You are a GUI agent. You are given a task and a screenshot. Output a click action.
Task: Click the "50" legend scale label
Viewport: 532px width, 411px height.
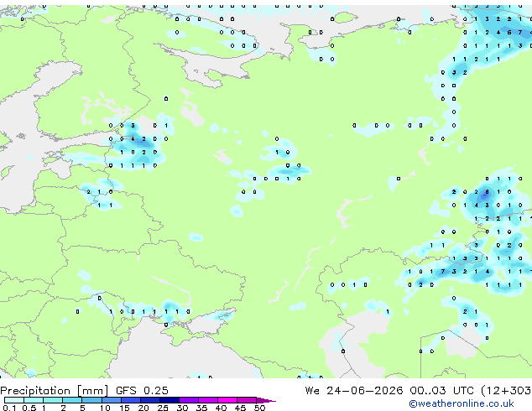click(x=259, y=408)
